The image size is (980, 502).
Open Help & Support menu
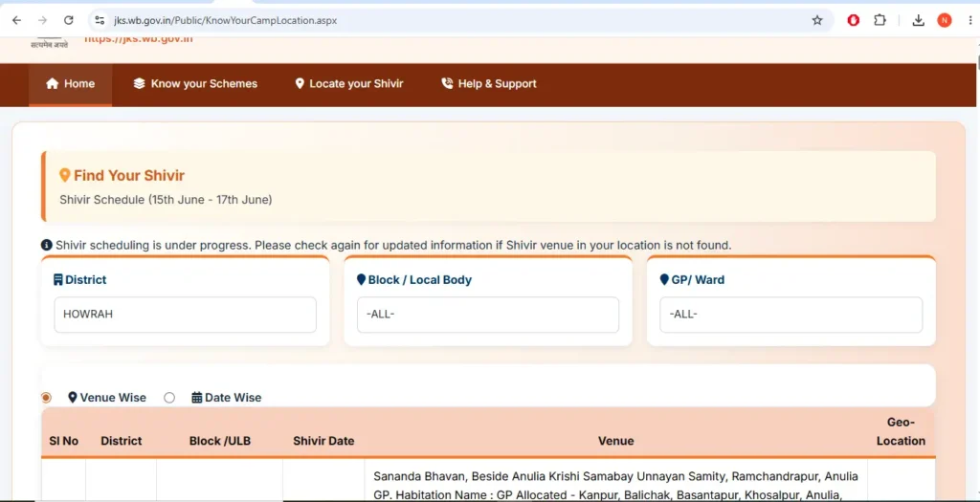pos(489,84)
